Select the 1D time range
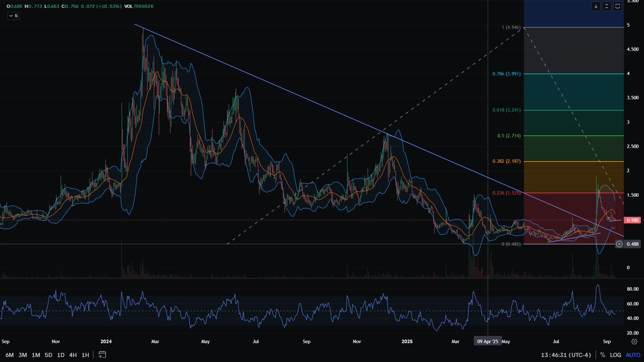The image size is (644, 362). 61,354
